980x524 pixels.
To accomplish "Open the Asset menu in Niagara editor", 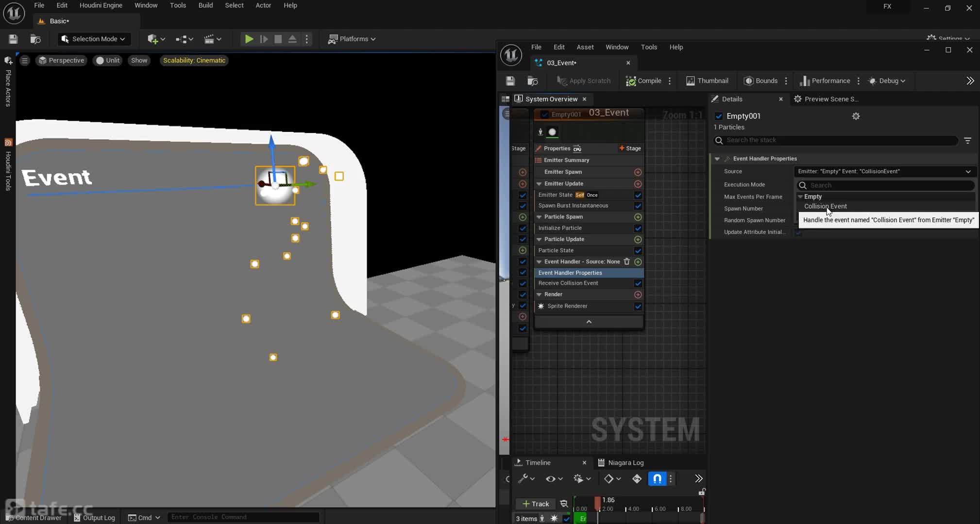I will (585, 47).
